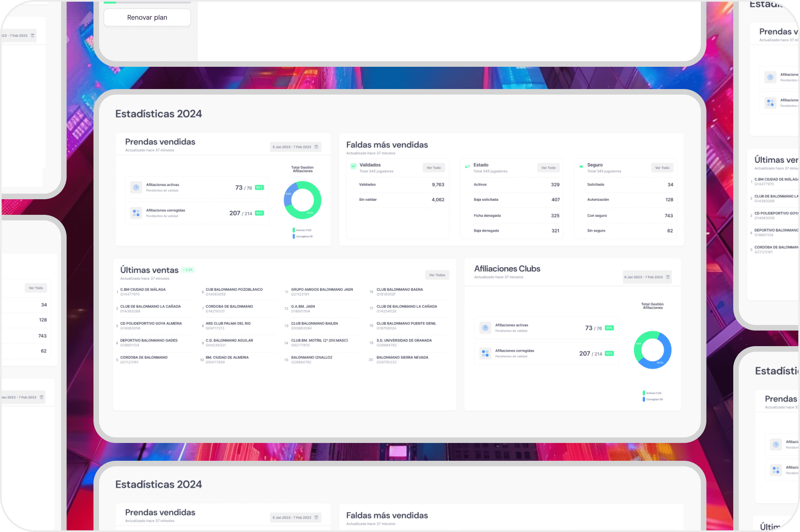
Task: Click the green +2.2% badge next to Últimas ventas
Action: click(x=188, y=270)
